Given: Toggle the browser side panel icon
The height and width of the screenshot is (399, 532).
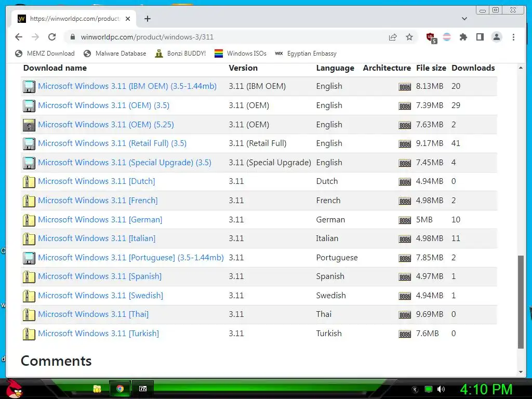Looking at the screenshot, I should pyautogui.click(x=480, y=37).
